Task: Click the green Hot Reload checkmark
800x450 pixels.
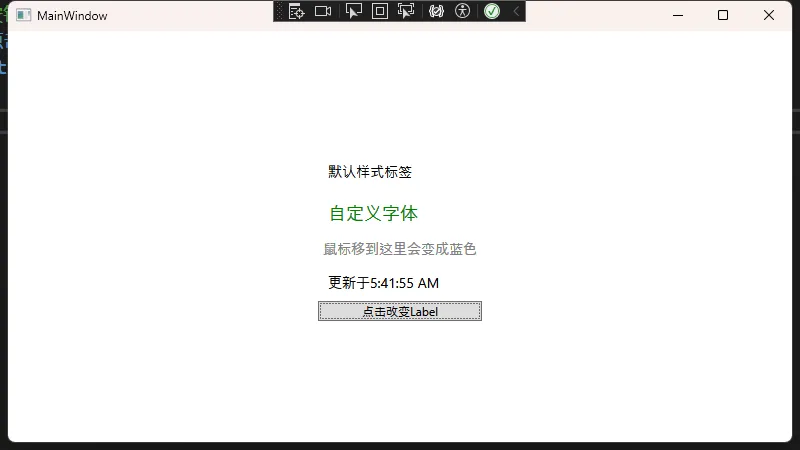Action: 491,11
